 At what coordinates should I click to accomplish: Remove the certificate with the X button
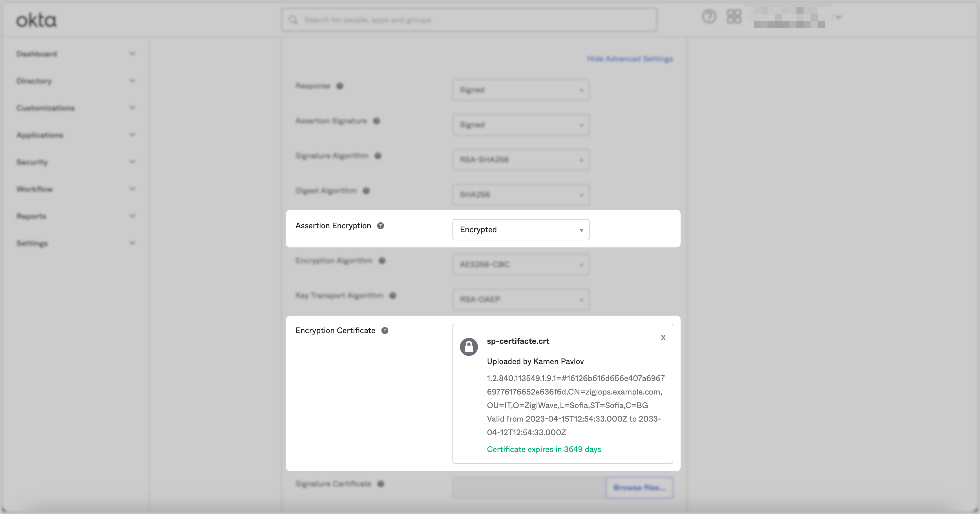(663, 338)
